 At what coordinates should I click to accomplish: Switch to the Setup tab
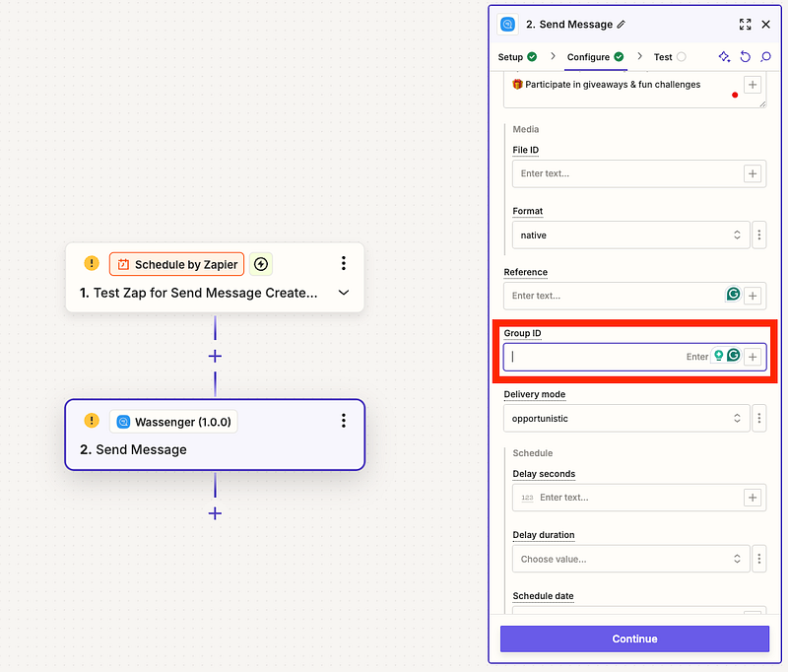[517, 57]
